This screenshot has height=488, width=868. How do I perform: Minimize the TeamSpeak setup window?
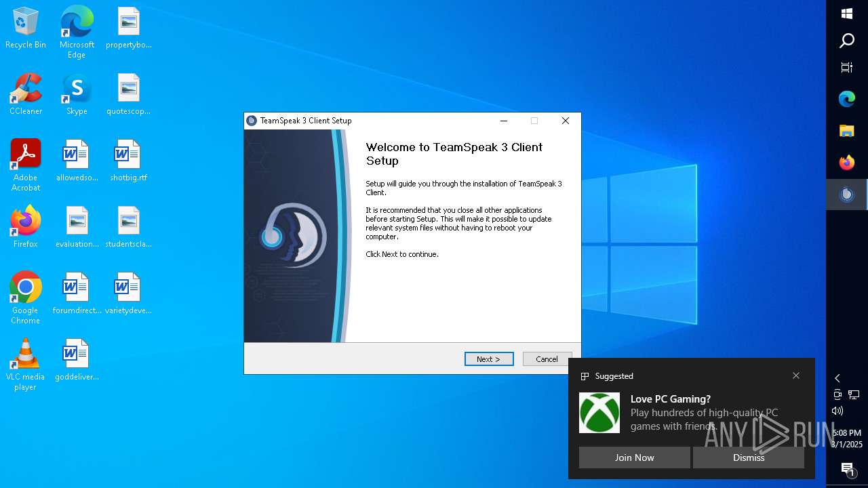tap(504, 121)
